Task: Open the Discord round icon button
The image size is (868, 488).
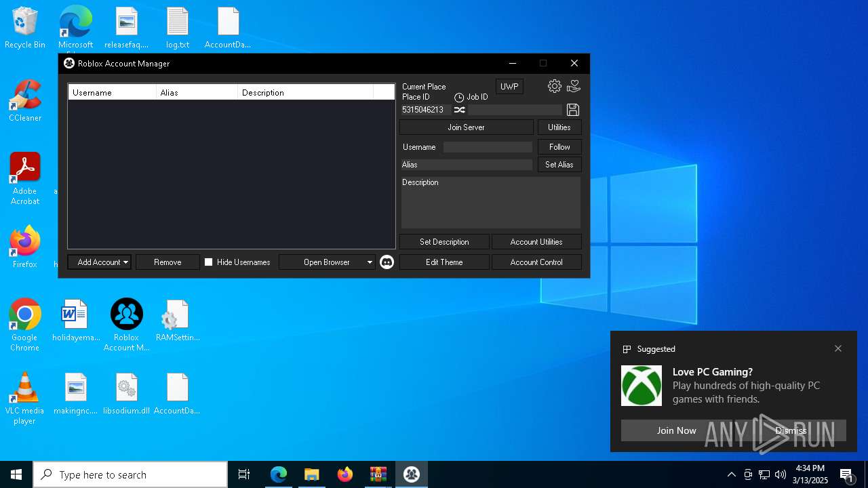Action: (x=387, y=262)
